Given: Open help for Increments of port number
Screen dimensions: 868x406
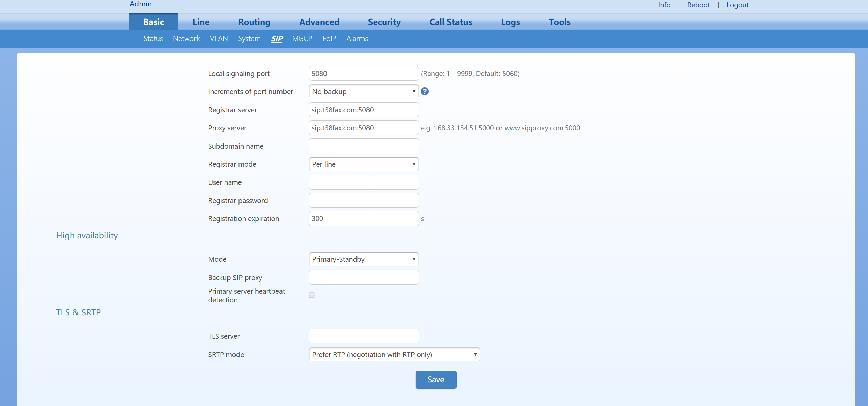Looking at the screenshot, I should tap(425, 91).
